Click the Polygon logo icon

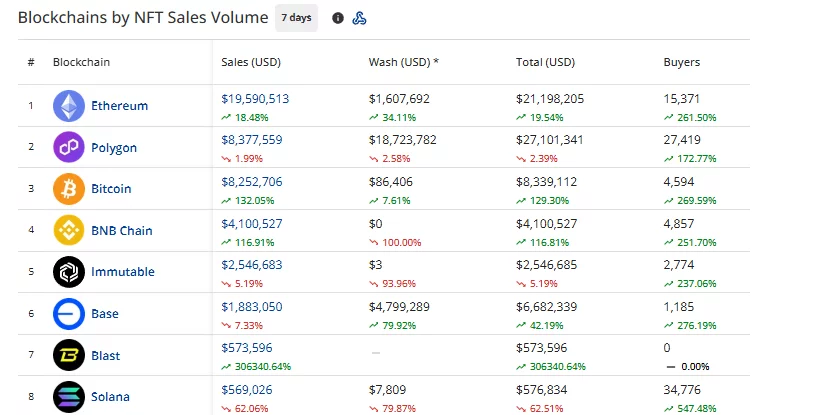click(69, 147)
